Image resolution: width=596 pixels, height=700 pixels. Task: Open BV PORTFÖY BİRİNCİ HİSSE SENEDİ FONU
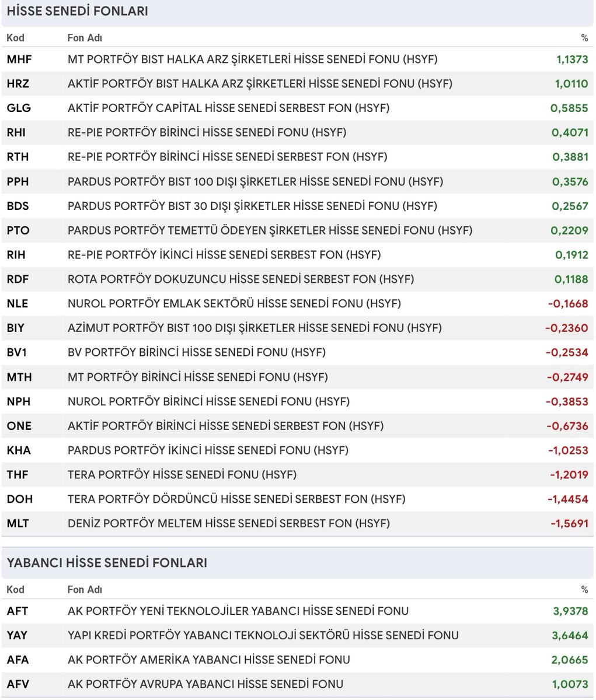pos(197,353)
